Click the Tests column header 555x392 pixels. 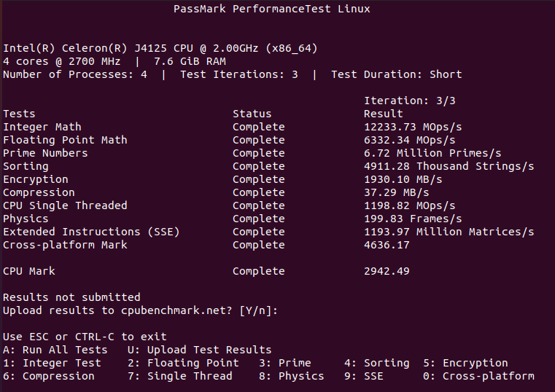[x=19, y=114]
